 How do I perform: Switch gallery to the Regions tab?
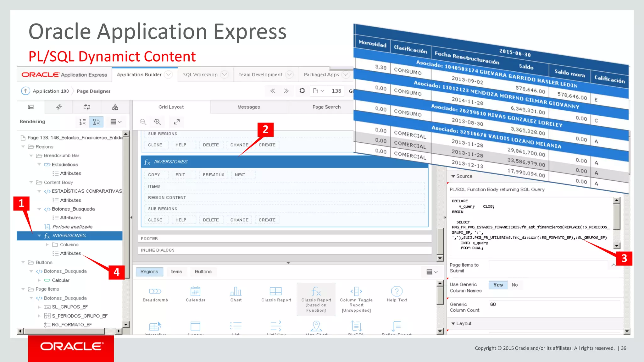pos(149,271)
